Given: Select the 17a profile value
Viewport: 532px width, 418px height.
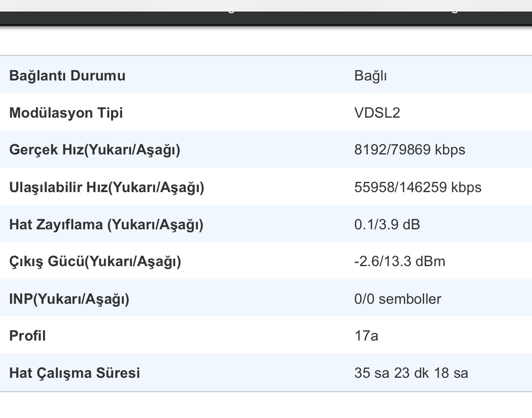Looking at the screenshot, I should (x=366, y=336).
